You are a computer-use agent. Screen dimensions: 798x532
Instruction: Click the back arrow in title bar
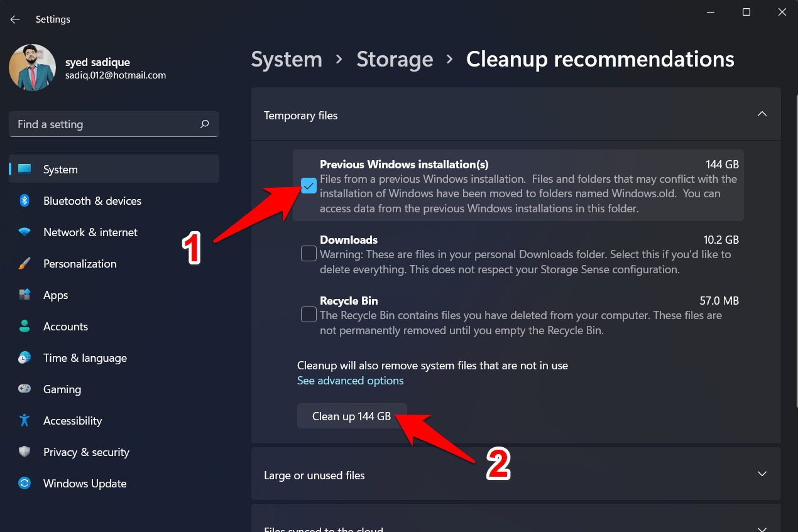(15, 19)
